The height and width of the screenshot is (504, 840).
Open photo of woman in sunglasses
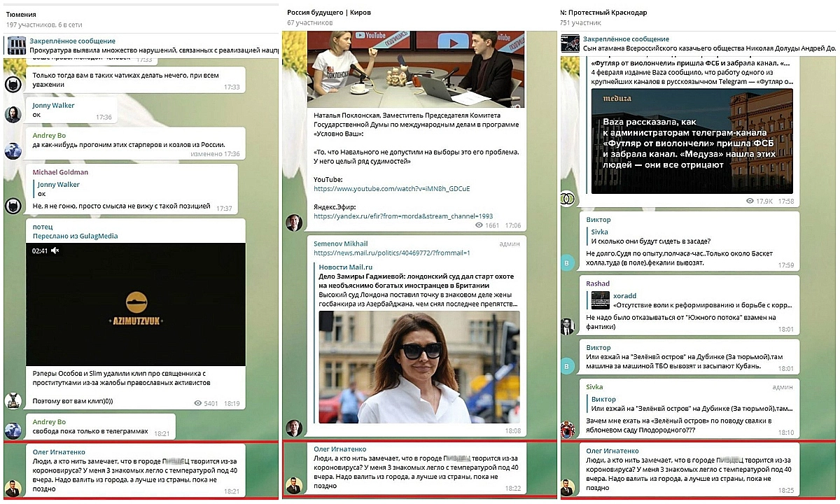point(419,367)
